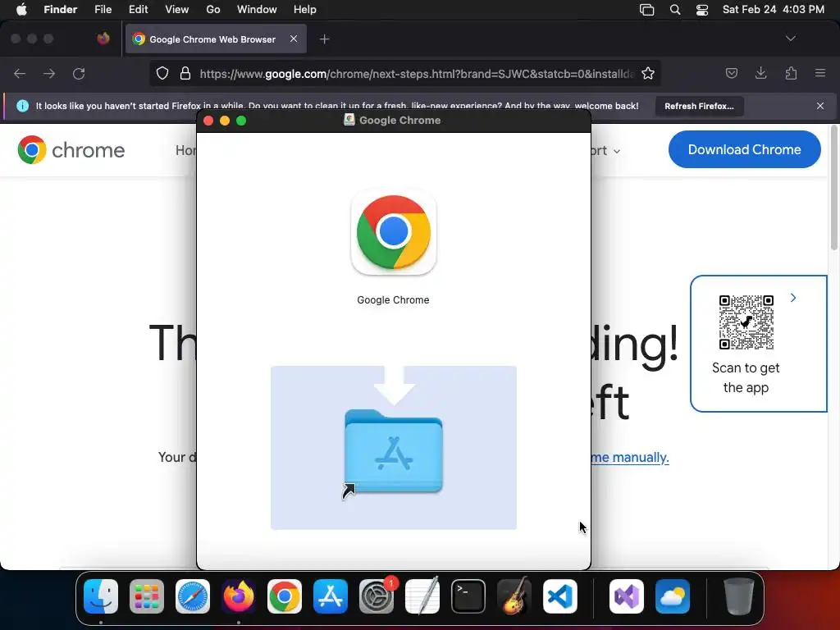
Task: Open Firefox application hamburger menu
Action: (820, 73)
